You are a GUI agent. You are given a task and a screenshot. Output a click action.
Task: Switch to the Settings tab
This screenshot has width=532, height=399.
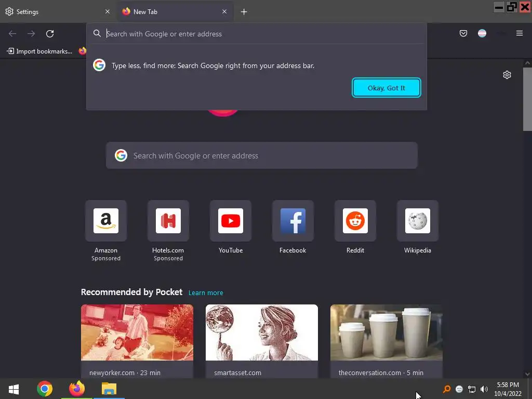click(58, 11)
